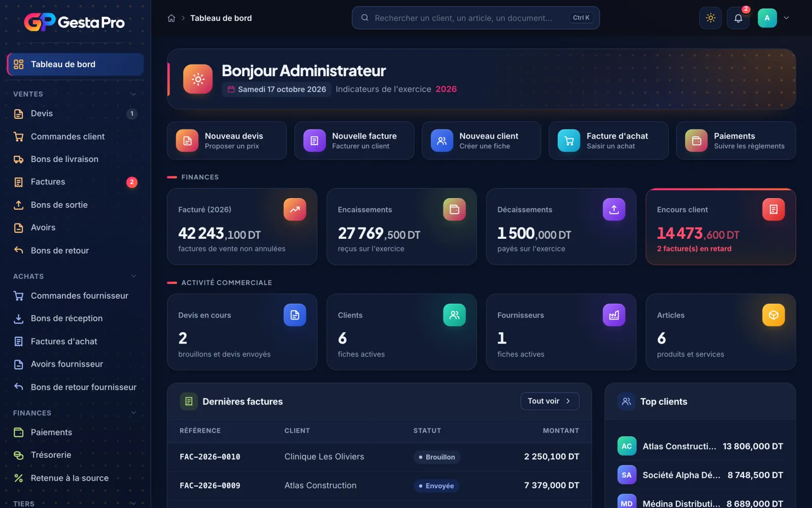812x508 pixels.
Task: Click the Gesta Pro logo
Action: [x=74, y=22]
